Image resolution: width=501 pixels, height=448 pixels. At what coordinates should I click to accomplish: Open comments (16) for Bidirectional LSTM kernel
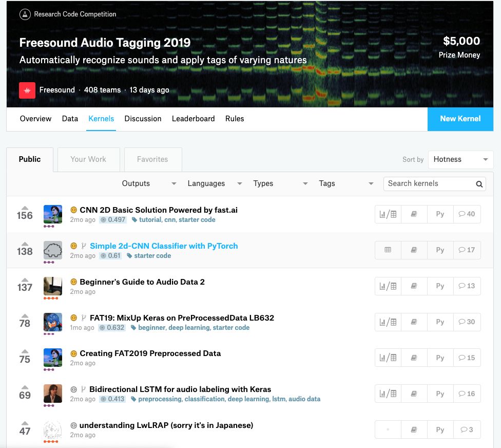[467, 394]
